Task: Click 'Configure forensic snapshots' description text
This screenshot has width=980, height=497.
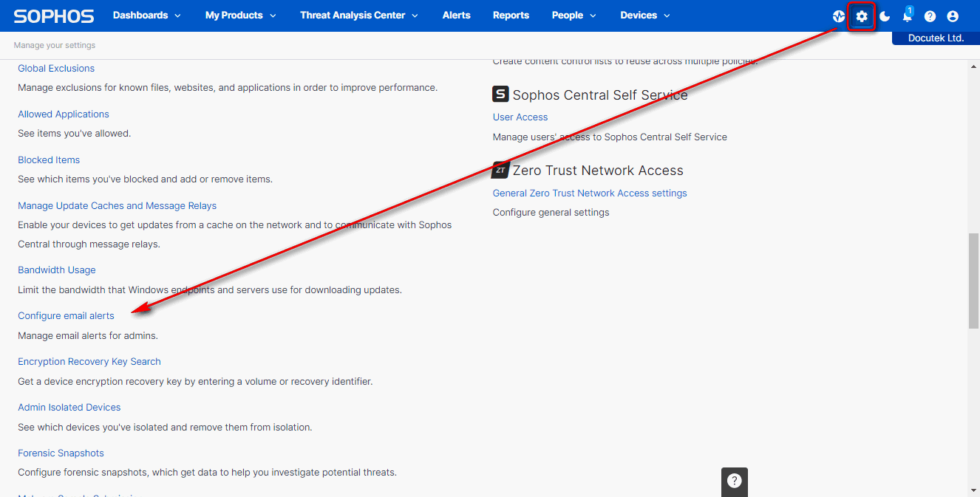Action: [208, 472]
